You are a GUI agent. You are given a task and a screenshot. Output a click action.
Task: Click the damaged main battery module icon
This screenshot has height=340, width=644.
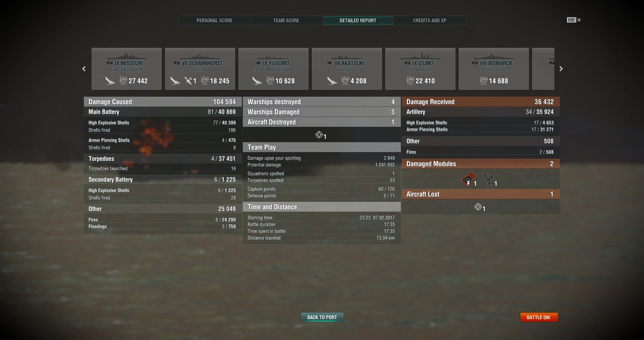pyautogui.click(x=469, y=180)
